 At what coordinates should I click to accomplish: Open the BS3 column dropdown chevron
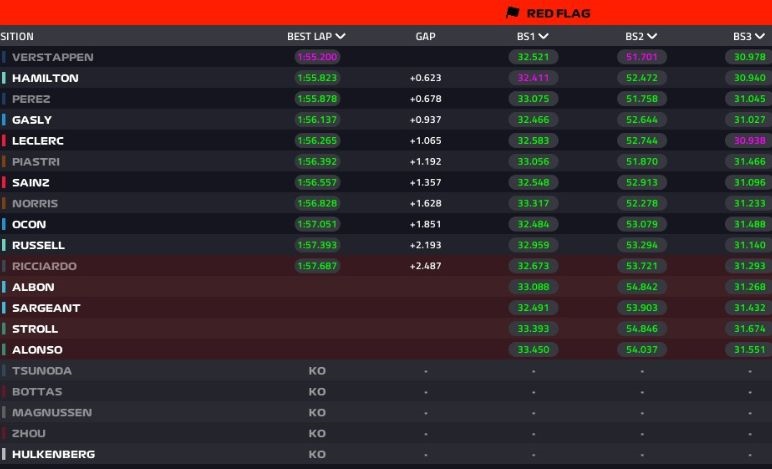pos(760,37)
